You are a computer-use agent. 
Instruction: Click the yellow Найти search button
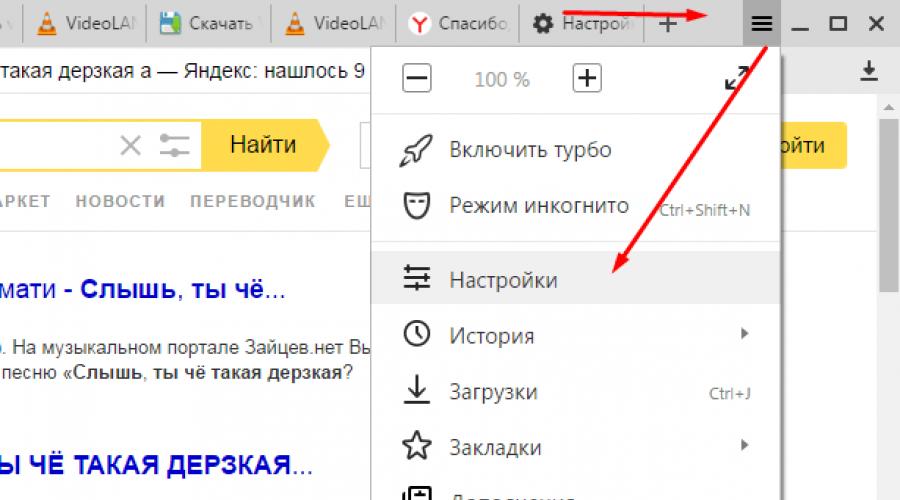point(263,145)
